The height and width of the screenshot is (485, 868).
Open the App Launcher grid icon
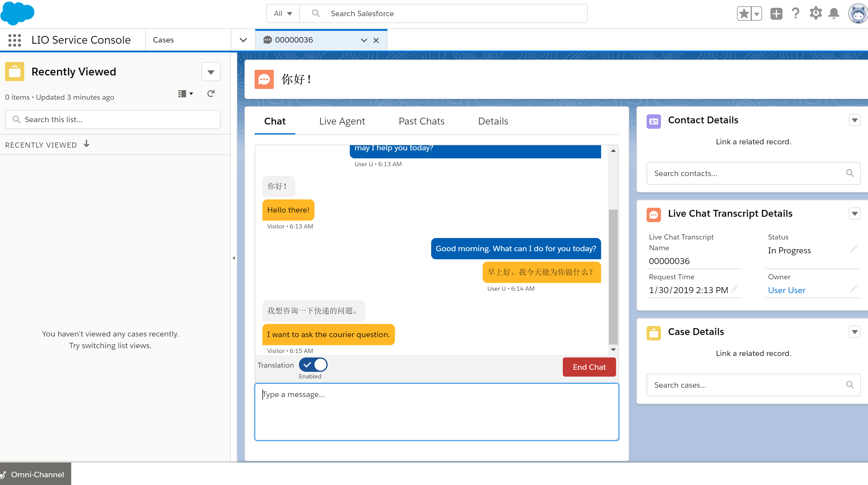pyautogui.click(x=14, y=40)
